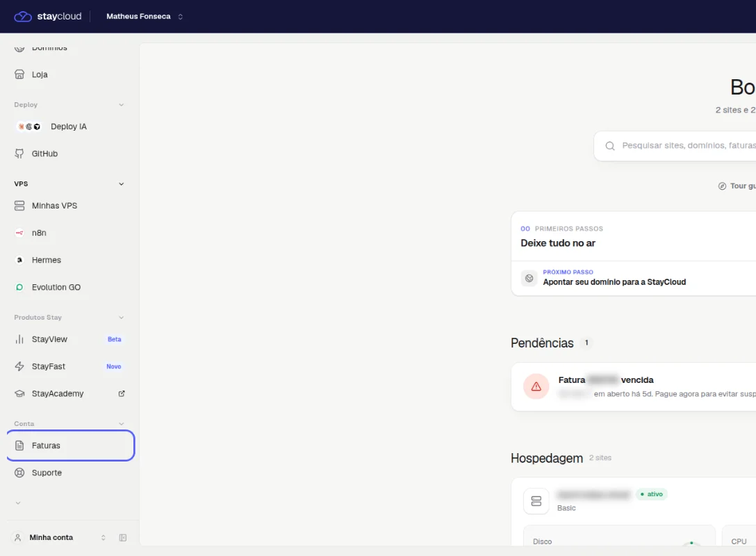Go to Minhas VPS
The height and width of the screenshot is (556, 756).
pyautogui.click(x=70, y=206)
